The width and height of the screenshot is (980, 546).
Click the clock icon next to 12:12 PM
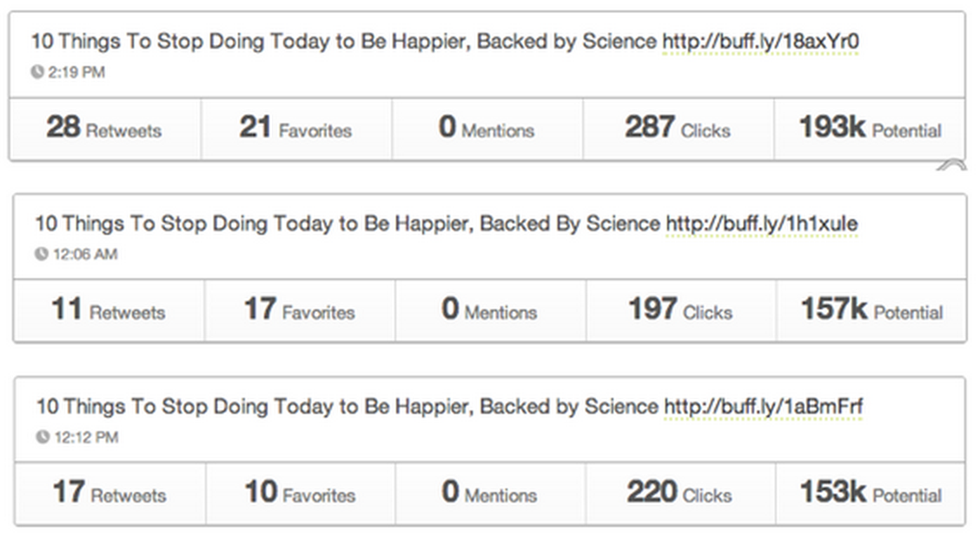(43, 437)
